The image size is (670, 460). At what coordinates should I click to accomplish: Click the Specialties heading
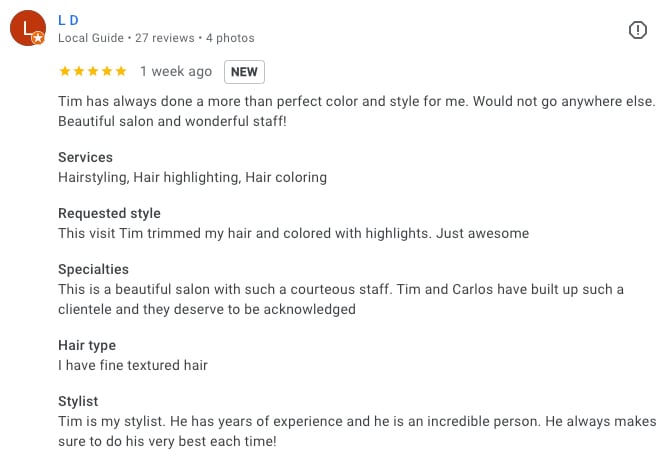[x=93, y=269]
